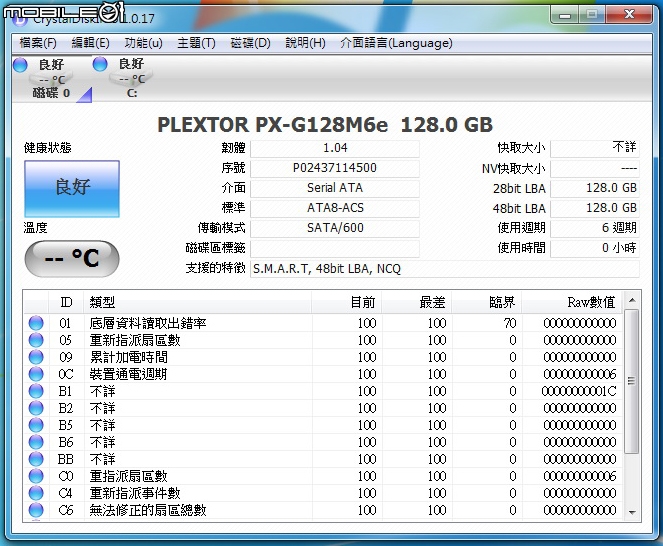
Task: Click the PLEXTOR PX-G128M6e drive title
Action: [x=325, y=124]
